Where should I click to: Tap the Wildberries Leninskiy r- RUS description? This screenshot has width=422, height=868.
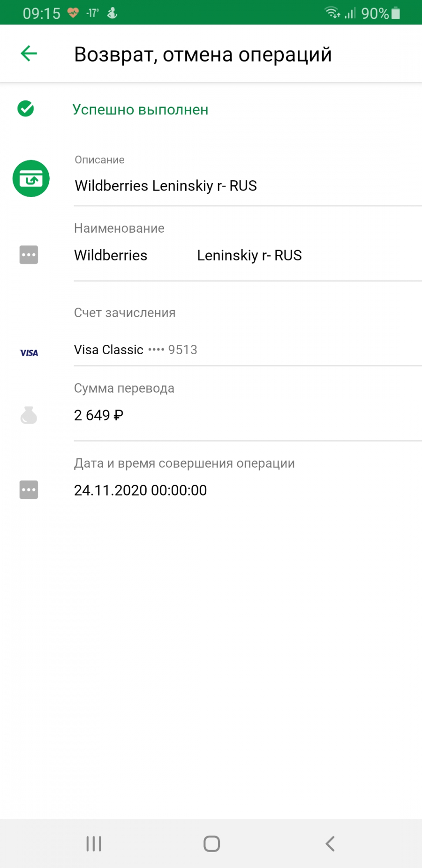pyautogui.click(x=166, y=186)
